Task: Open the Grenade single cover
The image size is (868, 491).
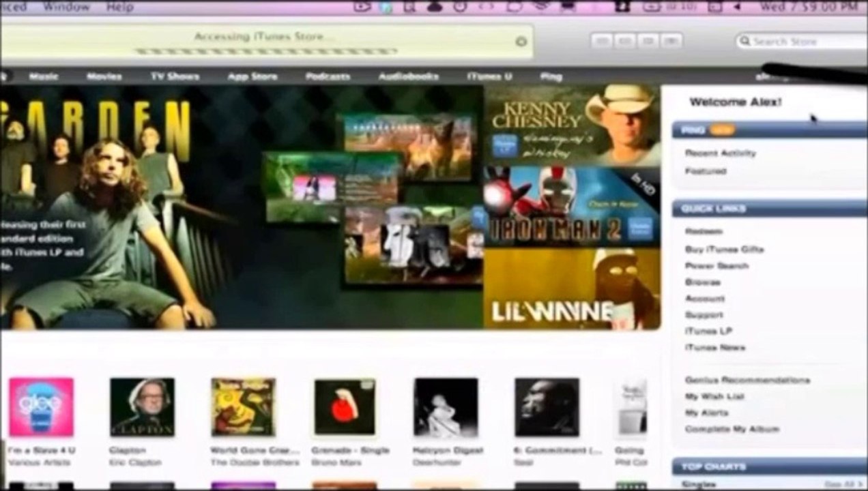Action: click(x=345, y=407)
